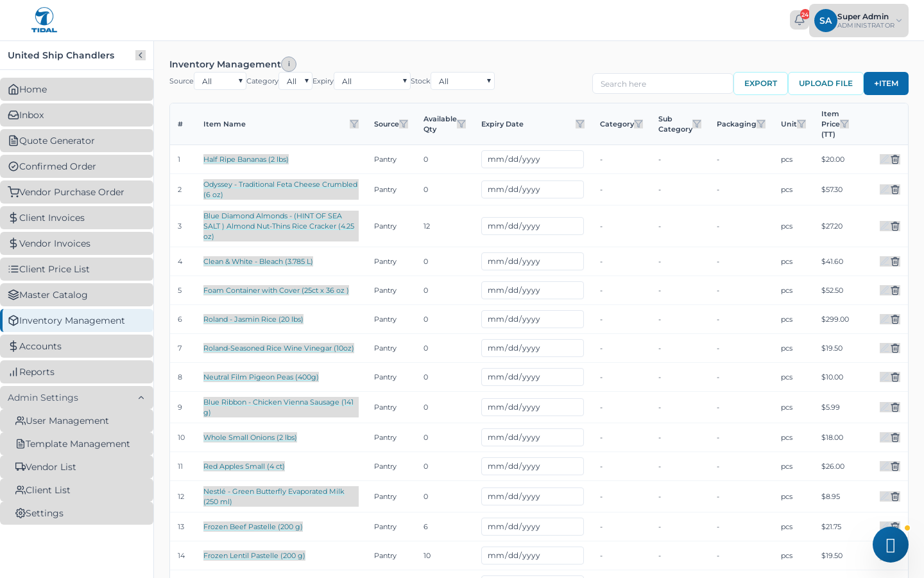
Task: Open the Roland - Jasmin Rice item link
Action: click(253, 319)
